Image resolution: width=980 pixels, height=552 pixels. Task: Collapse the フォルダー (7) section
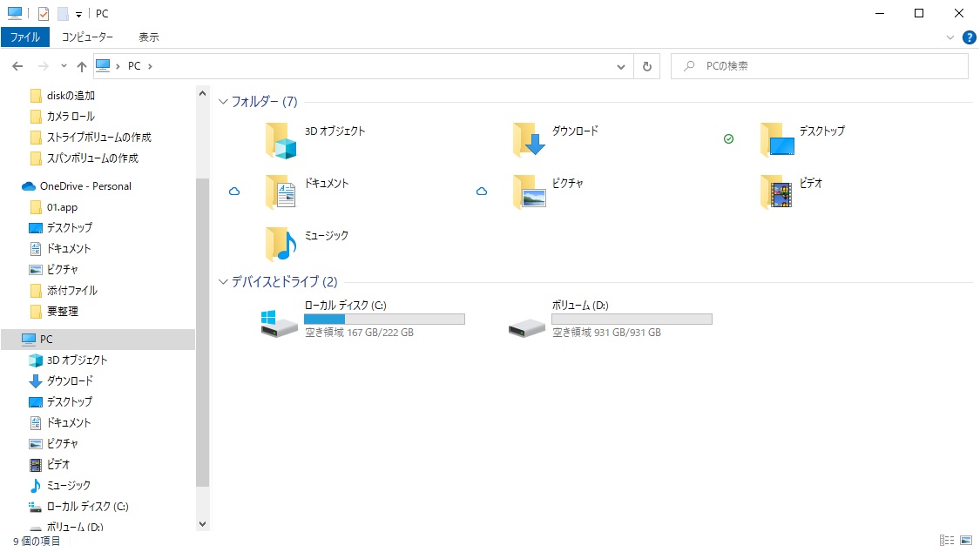coord(223,102)
